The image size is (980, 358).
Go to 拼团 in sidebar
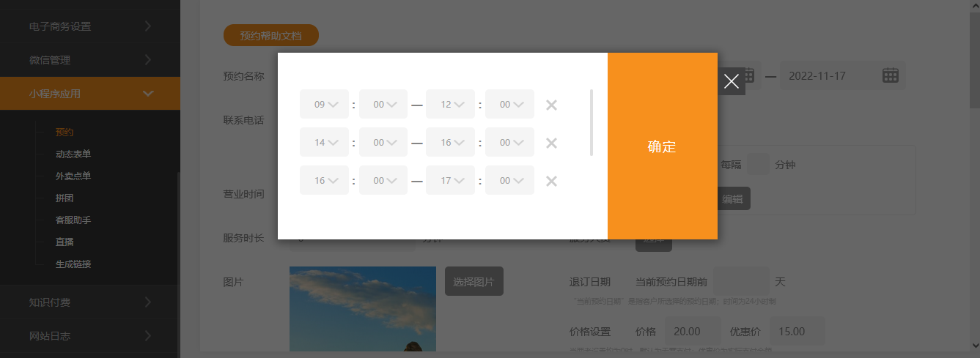[x=65, y=198]
